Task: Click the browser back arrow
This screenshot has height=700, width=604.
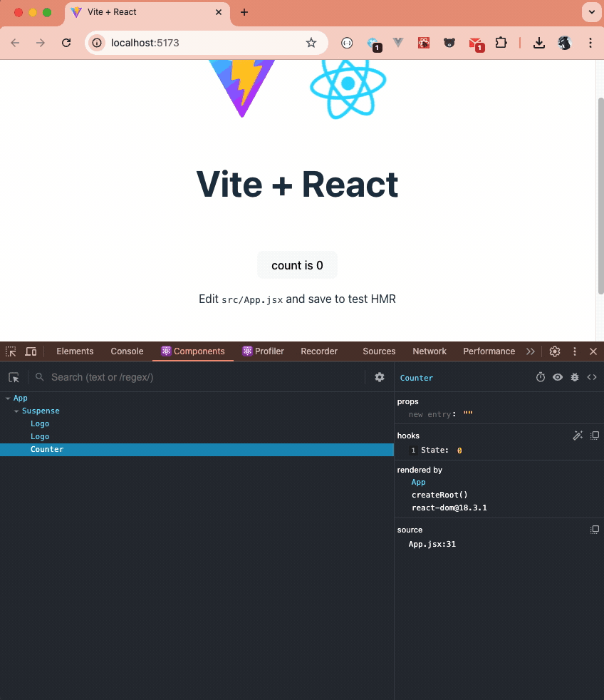Action: 15,43
